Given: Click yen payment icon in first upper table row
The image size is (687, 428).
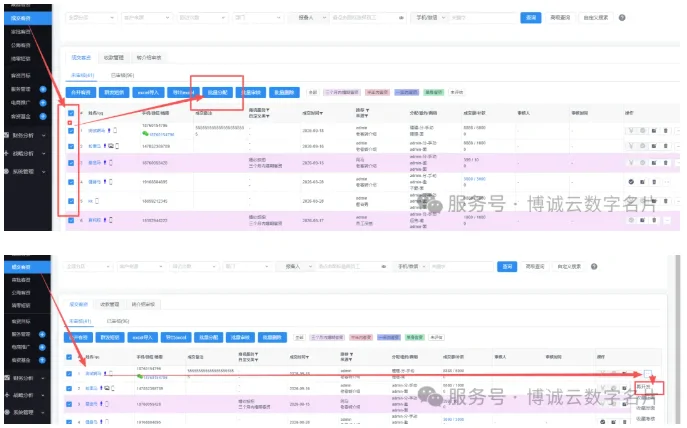Looking at the screenshot, I should pos(631,131).
